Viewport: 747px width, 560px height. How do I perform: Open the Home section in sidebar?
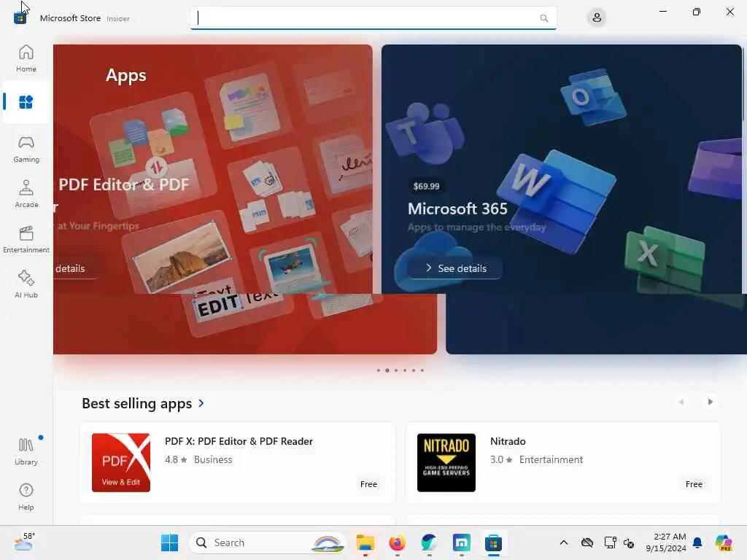coord(26,58)
